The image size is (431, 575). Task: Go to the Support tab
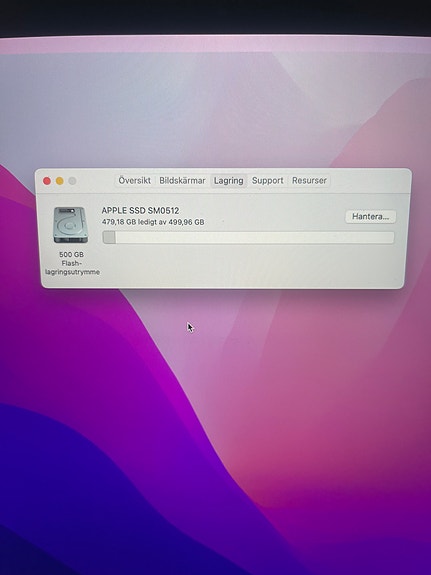click(x=267, y=180)
